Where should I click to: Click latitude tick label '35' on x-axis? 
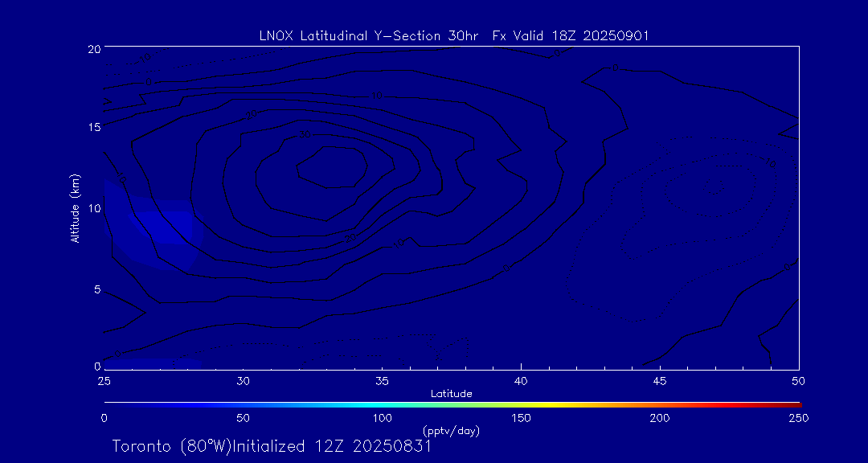pos(382,379)
